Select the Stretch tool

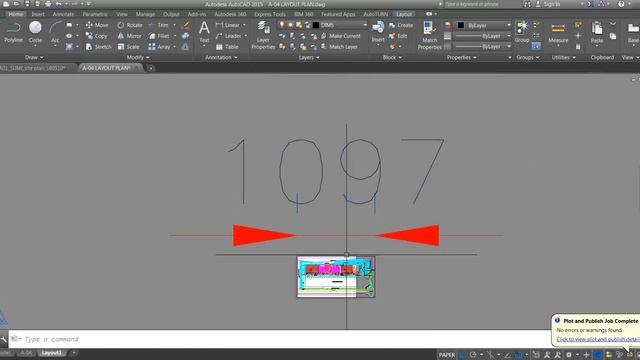click(x=98, y=47)
